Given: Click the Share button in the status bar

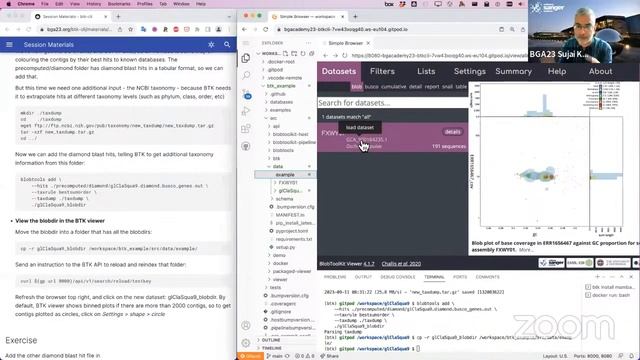Looking at the screenshot, I should (x=330, y=356).
